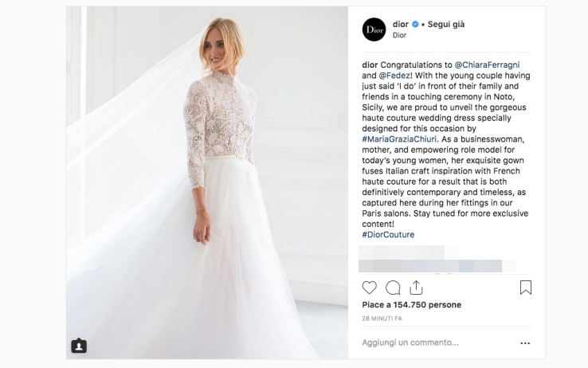Open the Dior location label under username
588x368 pixels.
pos(399,35)
